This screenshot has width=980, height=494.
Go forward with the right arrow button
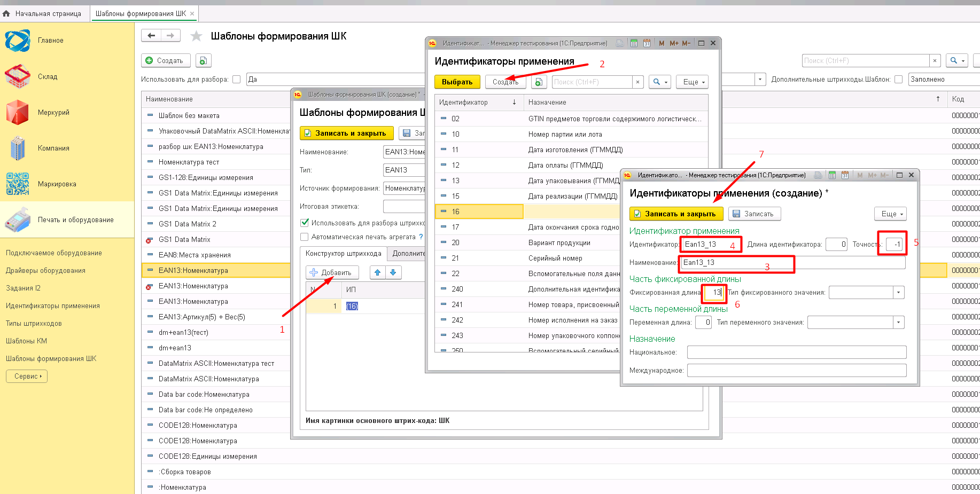tap(170, 36)
